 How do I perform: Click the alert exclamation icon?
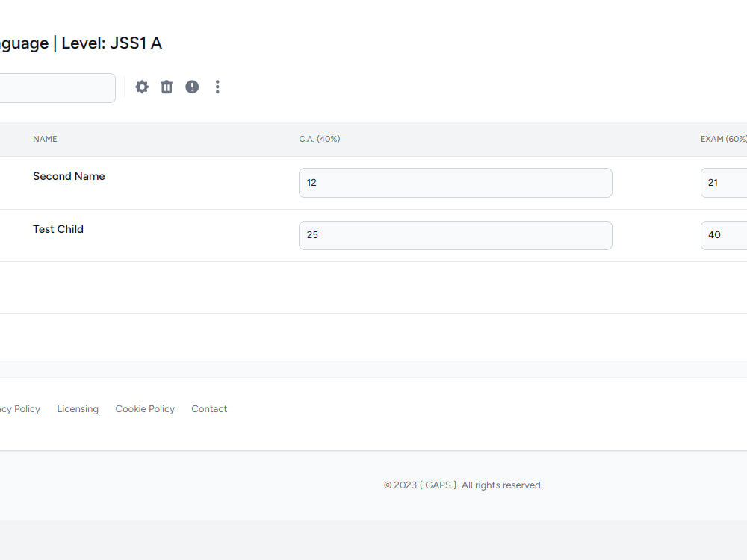192,87
